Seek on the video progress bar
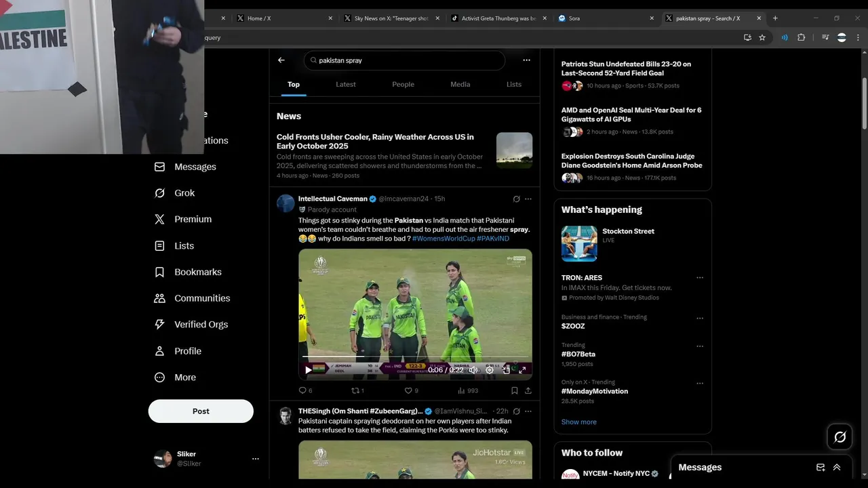868x488 pixels. (415, 357)
